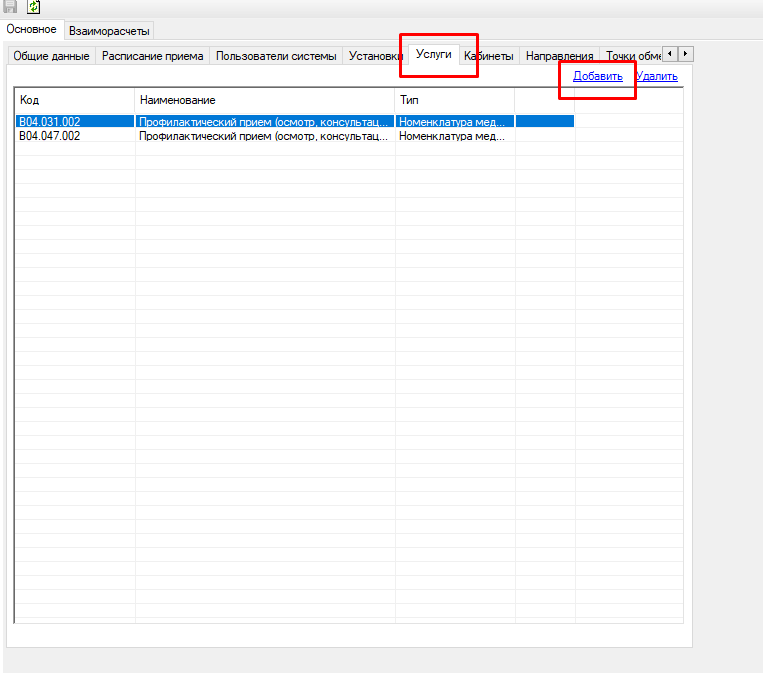Select the Расписание приема tab
Image resolution: width=763 pixels, height=673 pixels.
(x=153, y=56)
